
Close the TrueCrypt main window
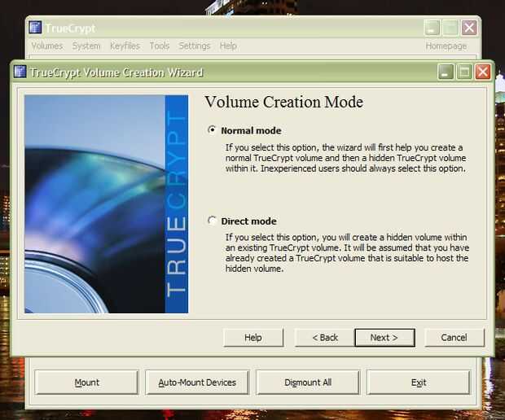click(x=469, y=28)
